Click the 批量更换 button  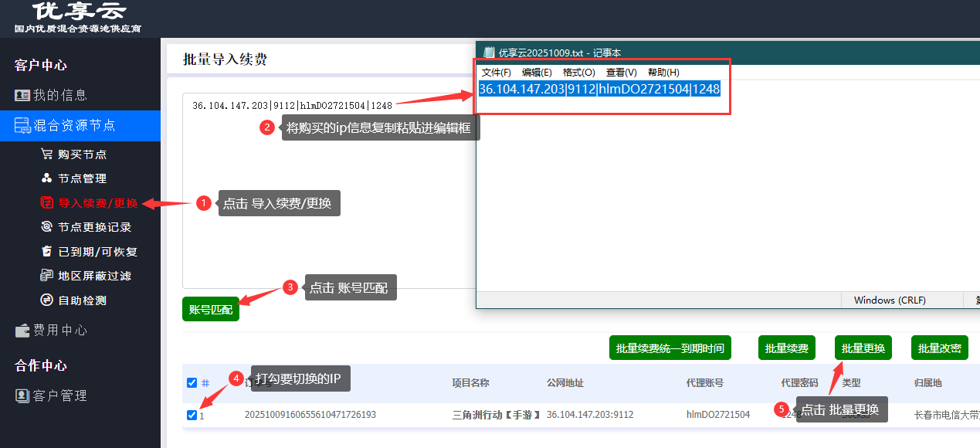click(863, 348)
